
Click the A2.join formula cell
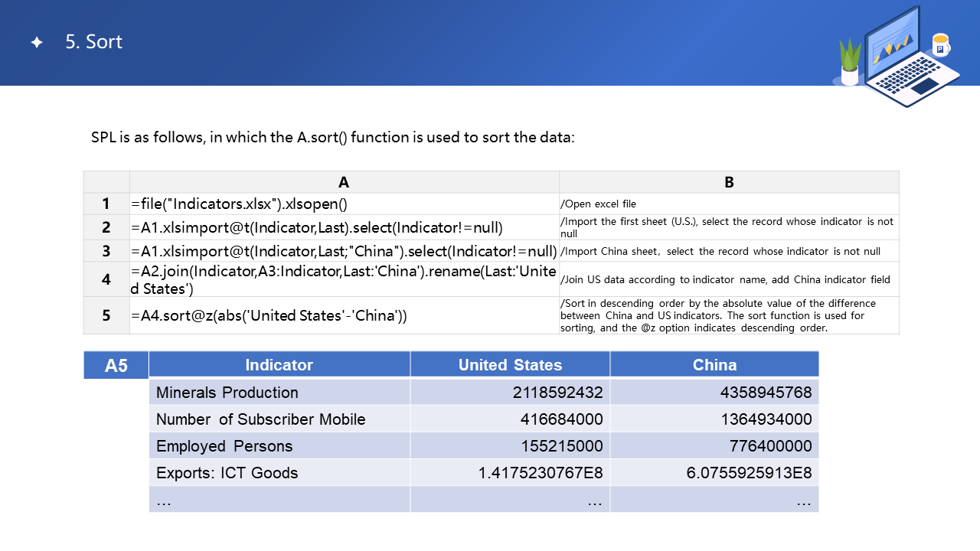(x=344, y=279)
